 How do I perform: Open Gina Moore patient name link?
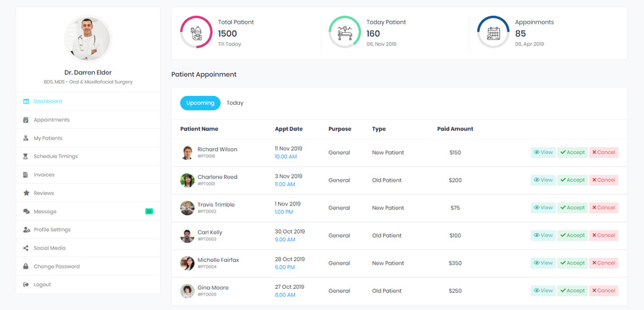coord(213,288)
